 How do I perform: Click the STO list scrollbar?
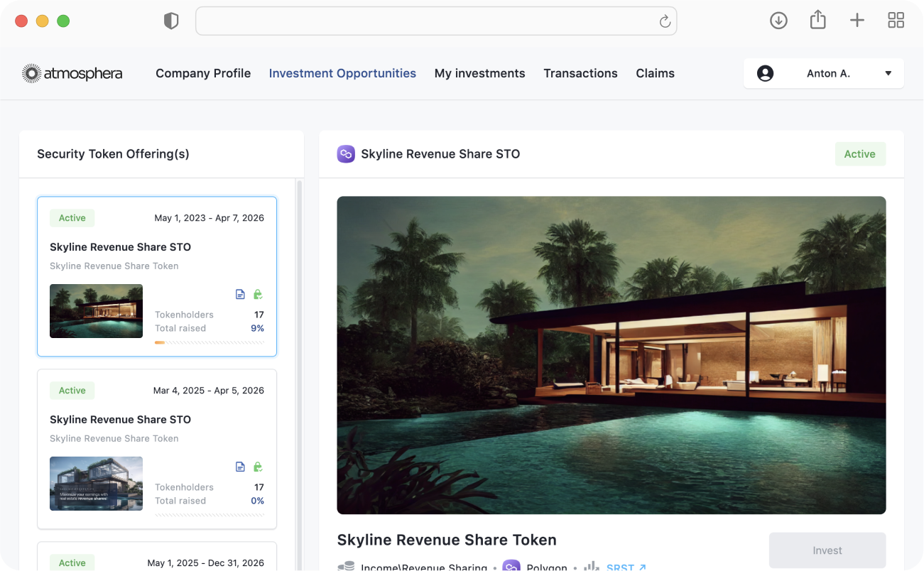(299, 374)
